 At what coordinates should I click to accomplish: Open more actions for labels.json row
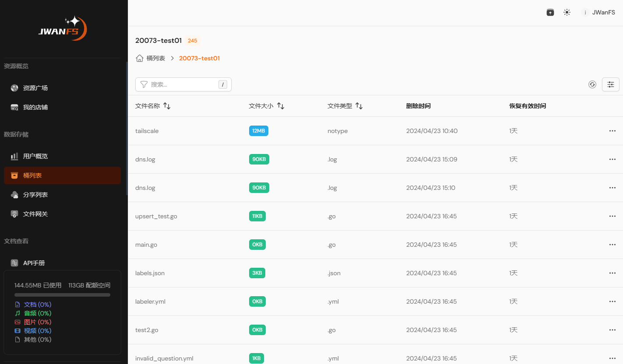(x=612, y=273)
